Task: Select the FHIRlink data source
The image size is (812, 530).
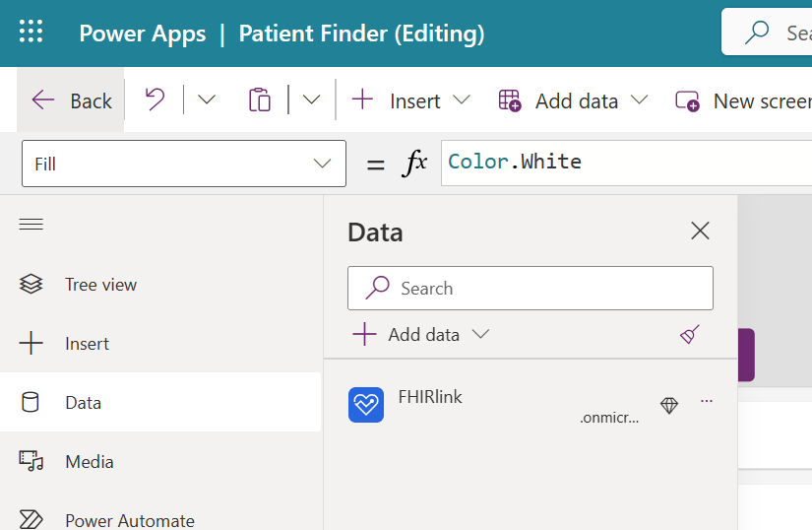Action: (531, 405)
